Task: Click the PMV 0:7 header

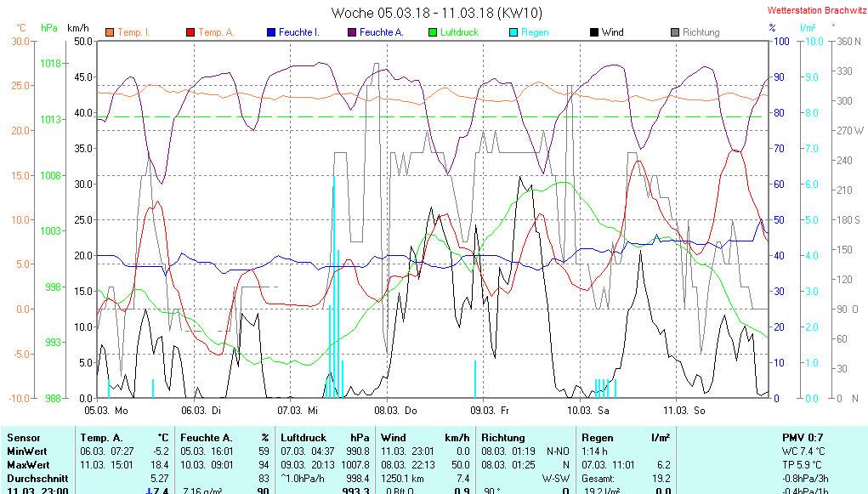Action: (x=802, y=437)
